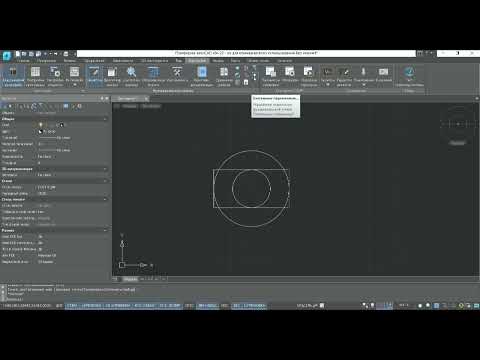Toggle 3D оПРИВЯЗКА mode in status bar
The height and width of the screenshot is (360, 480).
point(117,305)
